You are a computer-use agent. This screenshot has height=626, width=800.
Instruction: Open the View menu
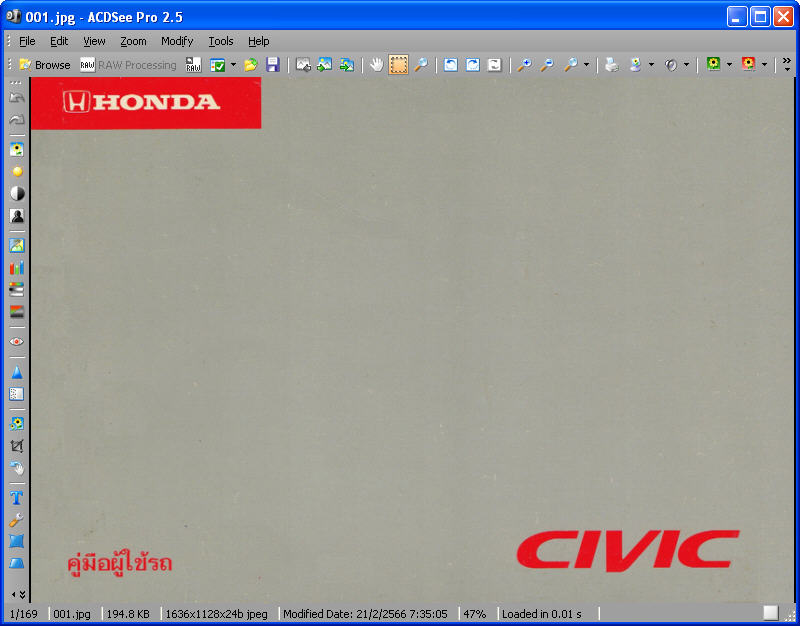click(94, 41)
